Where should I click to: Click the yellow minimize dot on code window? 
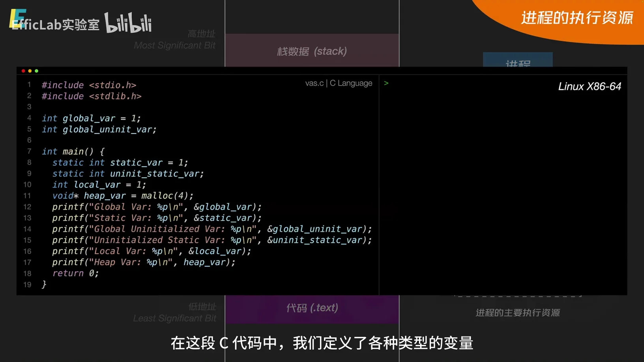[x=30, y=71]
